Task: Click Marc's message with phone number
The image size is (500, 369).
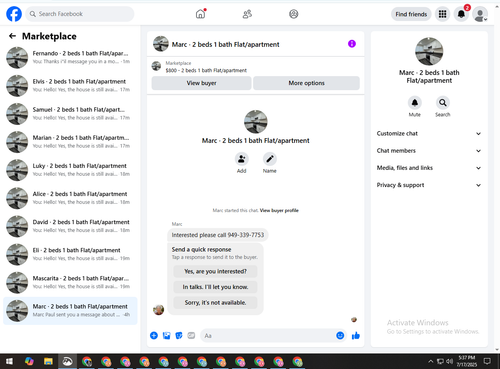Action: (x=218, y=235)
